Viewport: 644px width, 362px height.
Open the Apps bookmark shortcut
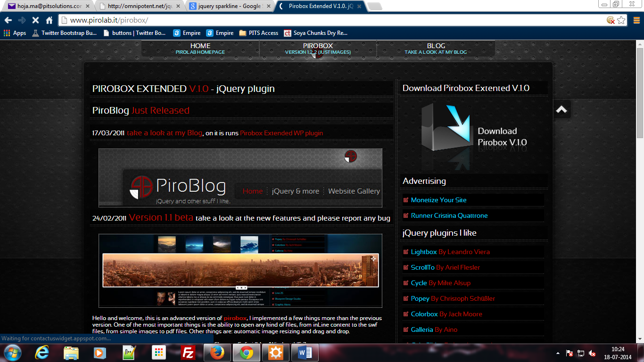coord(15,33)
